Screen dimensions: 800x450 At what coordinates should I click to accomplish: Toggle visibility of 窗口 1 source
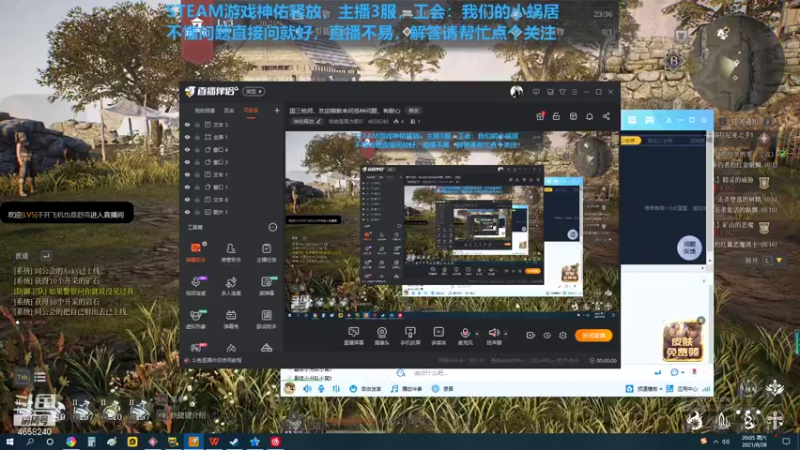(x=187, y=187)
